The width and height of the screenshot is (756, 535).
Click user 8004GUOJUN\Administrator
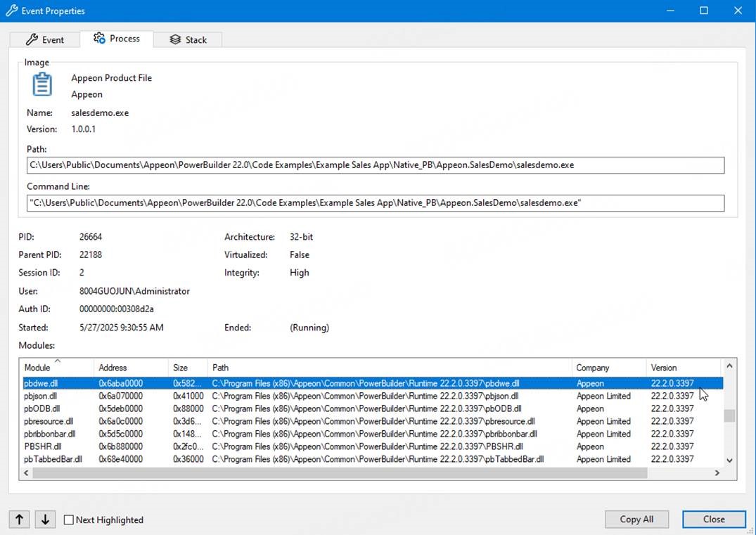(x=134, y=291)
